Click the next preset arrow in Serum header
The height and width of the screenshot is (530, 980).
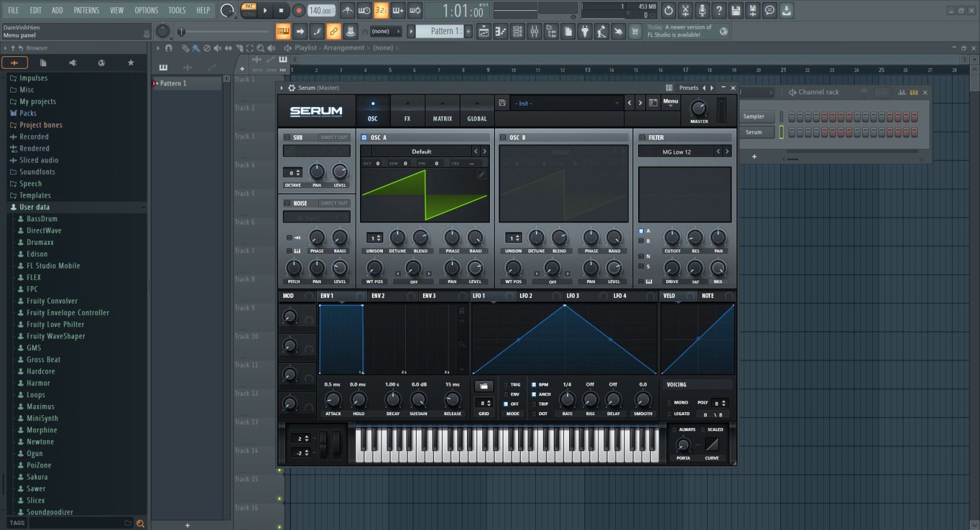[640, 103]
